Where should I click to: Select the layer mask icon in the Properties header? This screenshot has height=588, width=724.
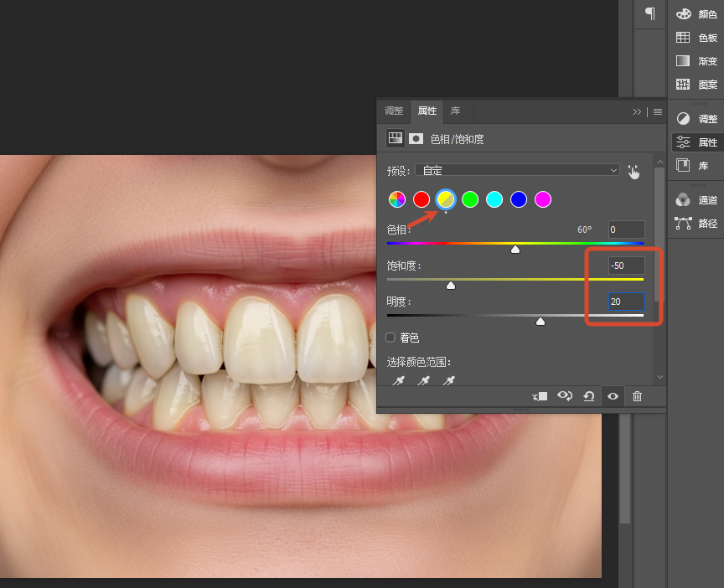(x=416, y=138)
